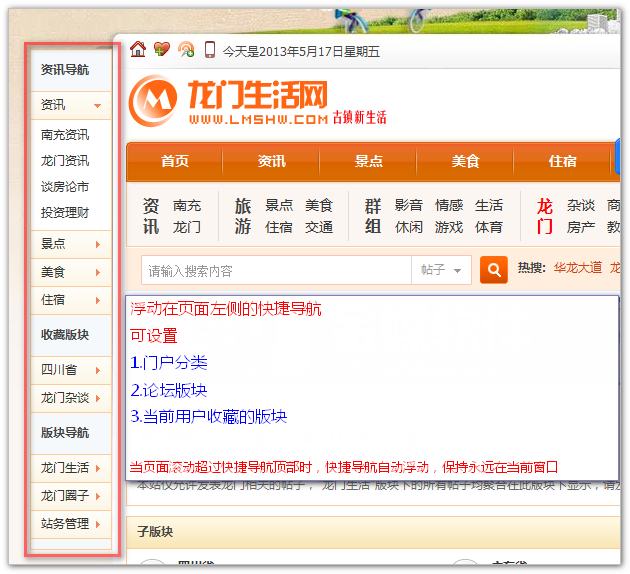Click 住宿 under 旅游 sub-navigation
Screen dimensions: 630x574
point(279,227)
